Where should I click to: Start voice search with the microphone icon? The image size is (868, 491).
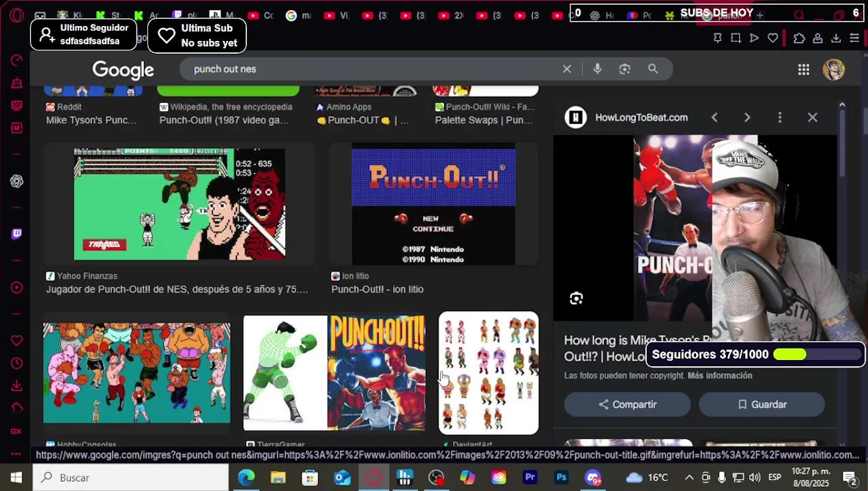pos(597,69)
